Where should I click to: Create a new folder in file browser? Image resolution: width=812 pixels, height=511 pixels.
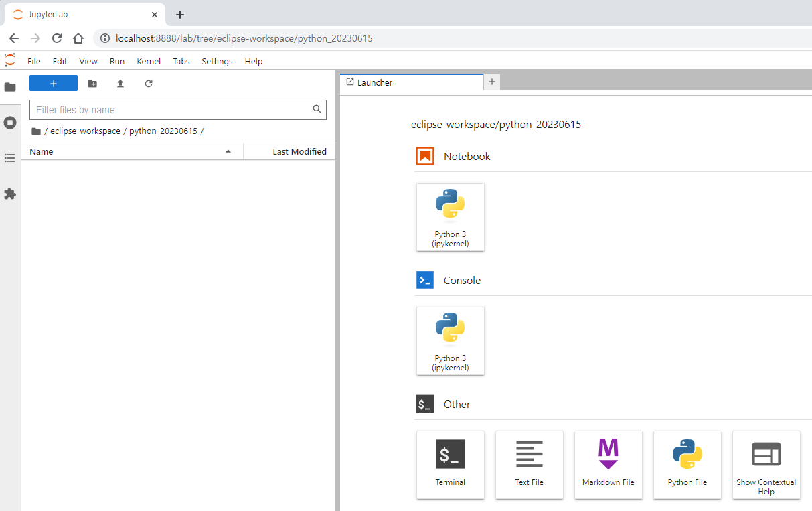point(92,84)
